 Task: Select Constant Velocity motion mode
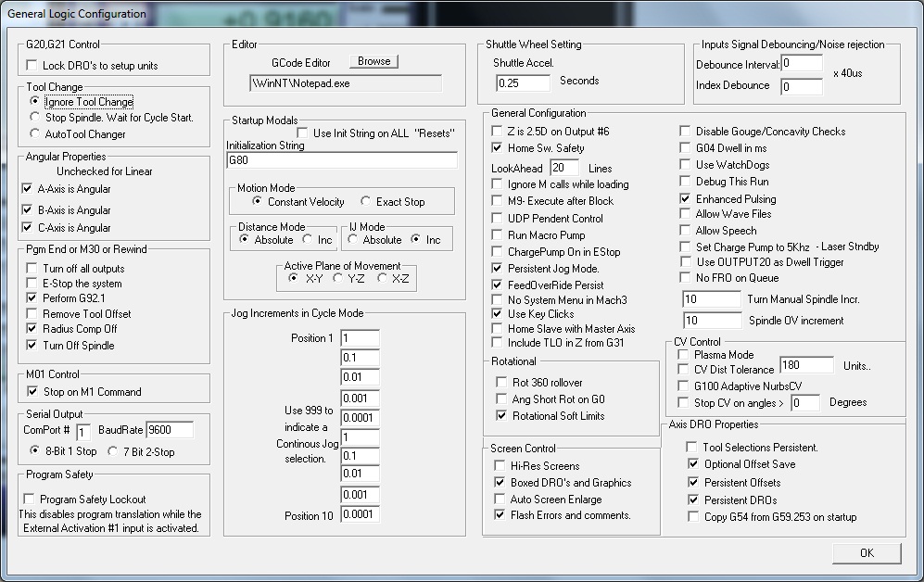257,201
